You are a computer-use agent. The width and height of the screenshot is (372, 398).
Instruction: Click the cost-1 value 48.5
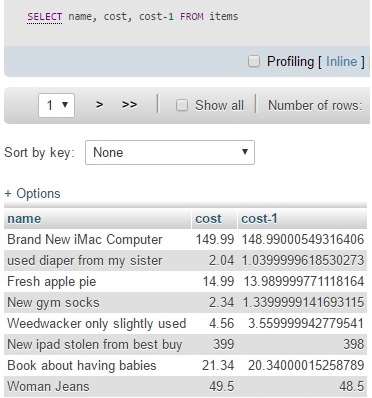point(352,386)
